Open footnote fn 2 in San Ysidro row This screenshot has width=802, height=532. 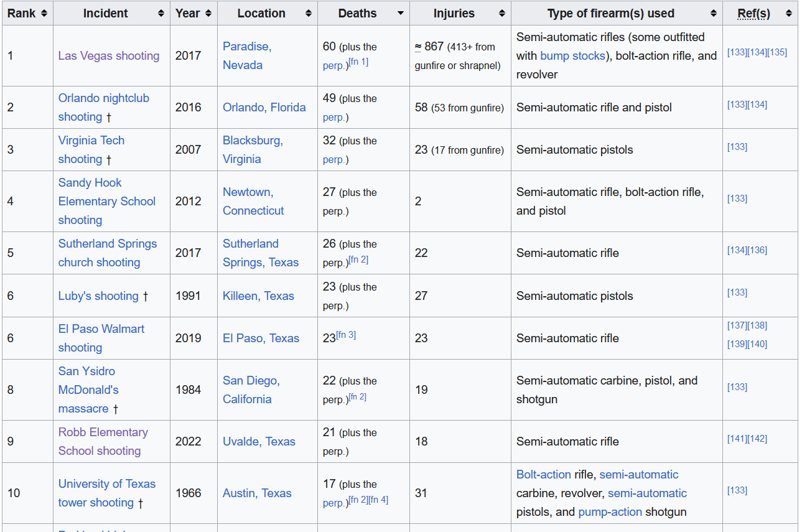coord(357,396)
